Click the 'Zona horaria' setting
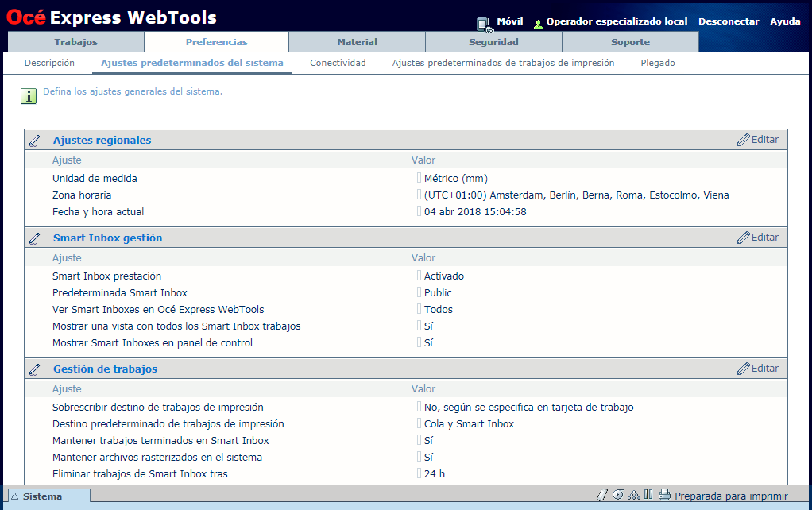This screenshot has width=812, height=510. (x=82, y=195)
